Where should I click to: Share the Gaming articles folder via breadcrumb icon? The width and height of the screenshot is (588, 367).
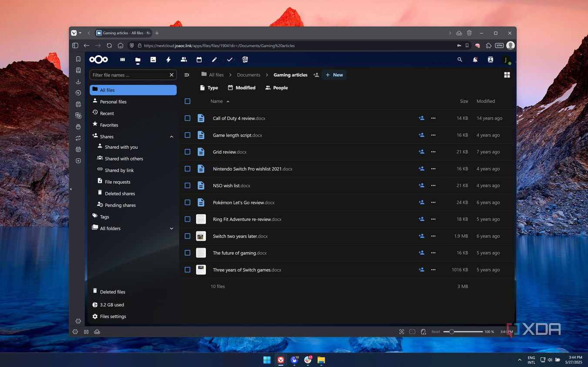click(x=316, y=75)
